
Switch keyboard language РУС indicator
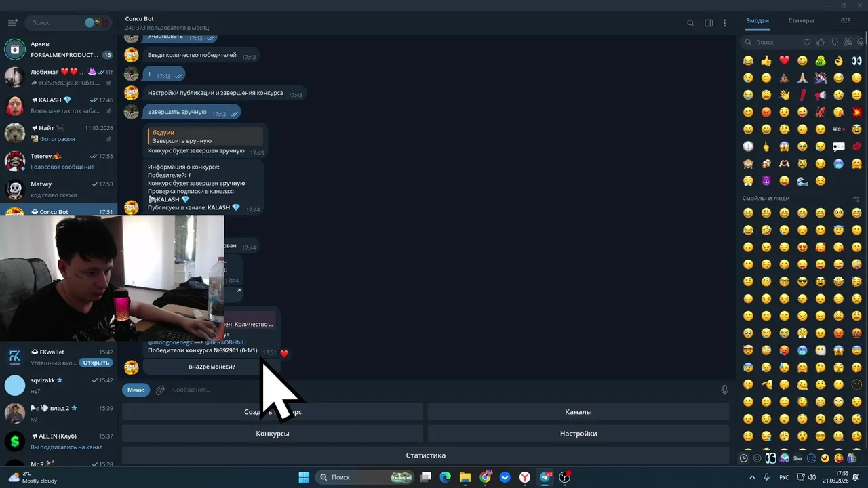pos(785,477)
